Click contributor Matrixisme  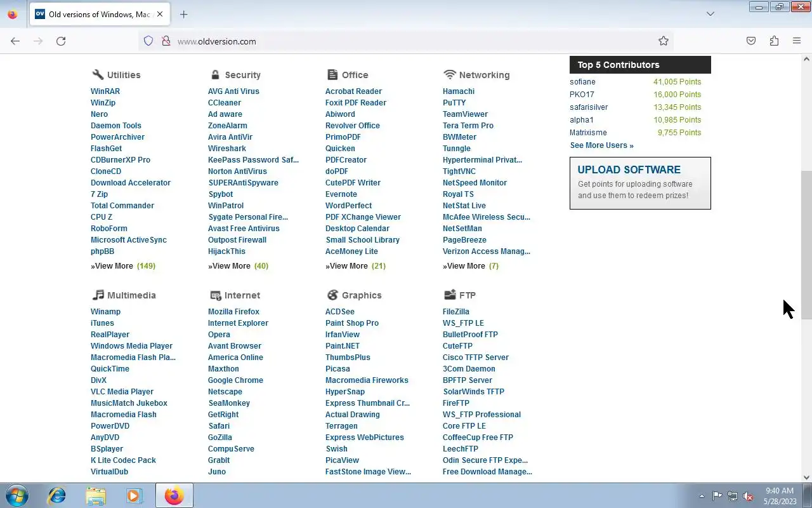(x=588, y=133)
